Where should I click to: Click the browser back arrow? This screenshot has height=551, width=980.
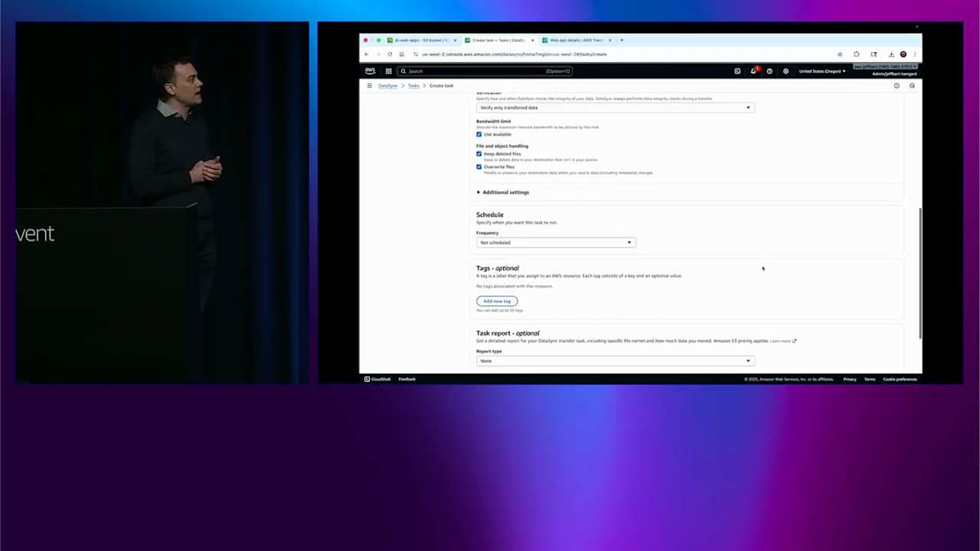(x=367, y=54)
